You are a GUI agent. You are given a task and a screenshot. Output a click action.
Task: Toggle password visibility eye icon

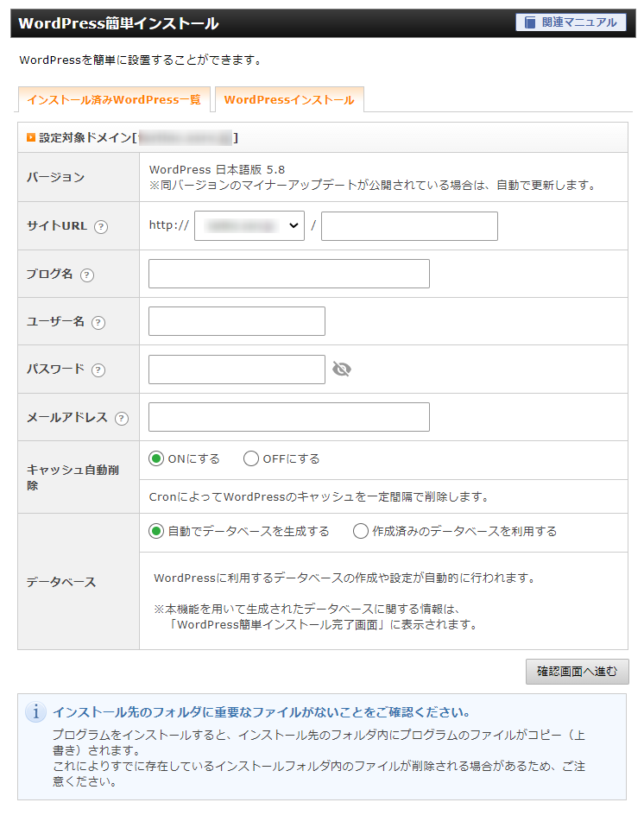pos(342,369)
